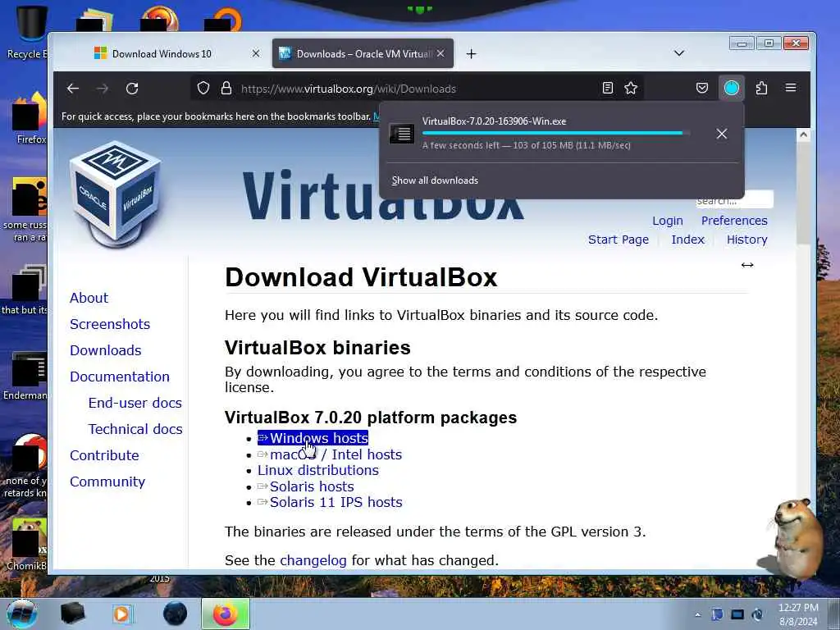This screenshot has width=840, height=630.
Task: Click the macOS / Intel hosts link
Action: pyautogui.click(x=330, y=454)
